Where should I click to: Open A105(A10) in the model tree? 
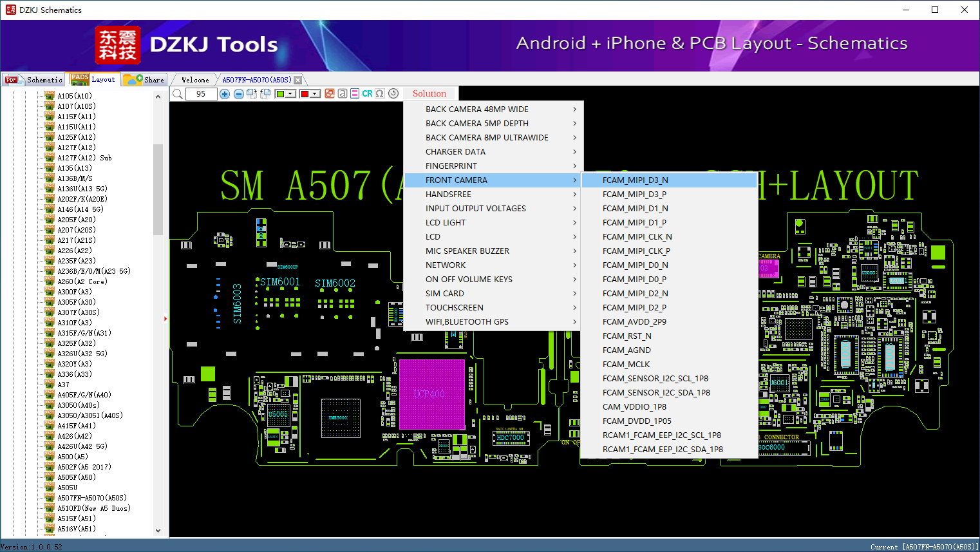click(75, 96)
